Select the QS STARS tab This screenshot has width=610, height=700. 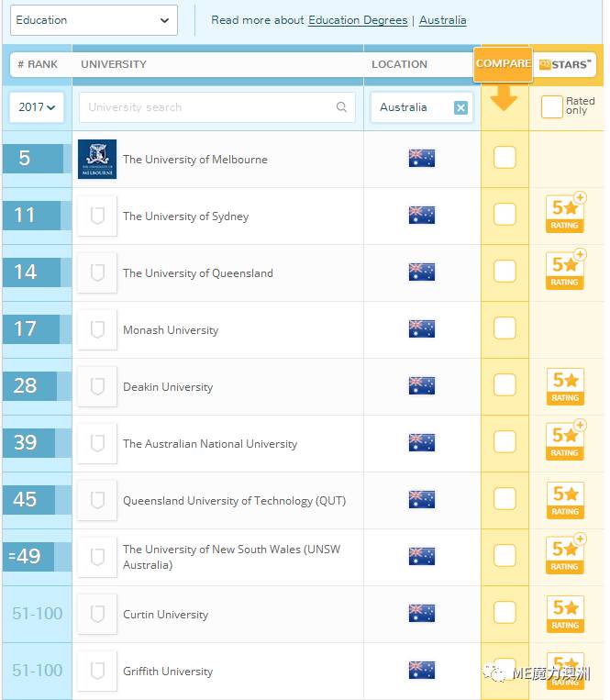pyautogui.click(x=565, y=65)
